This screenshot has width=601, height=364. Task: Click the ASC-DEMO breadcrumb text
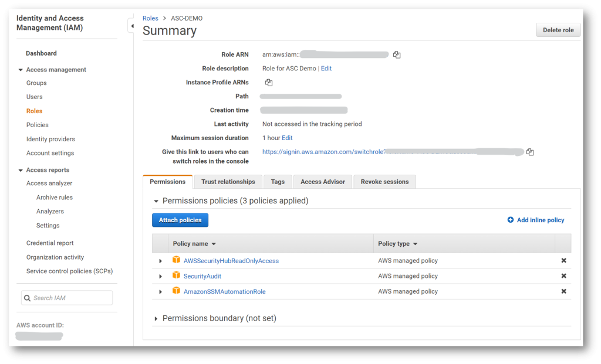tap(187, 18)
